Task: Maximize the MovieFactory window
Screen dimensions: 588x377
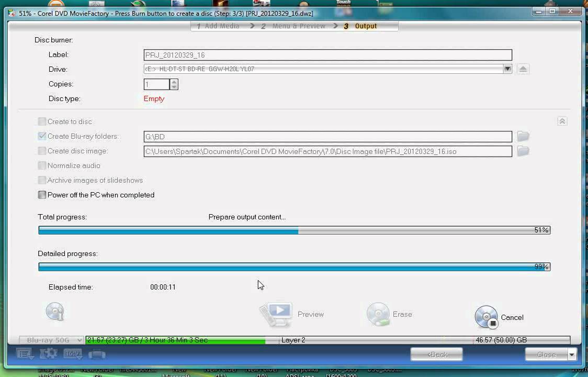Action: (552, 12)
